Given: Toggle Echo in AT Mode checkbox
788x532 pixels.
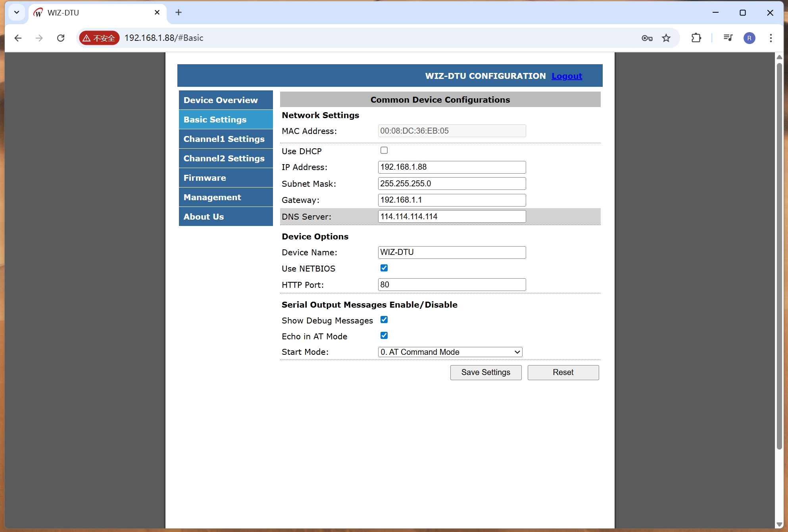Looking at the screenshot, I should [x=384, y=335].
